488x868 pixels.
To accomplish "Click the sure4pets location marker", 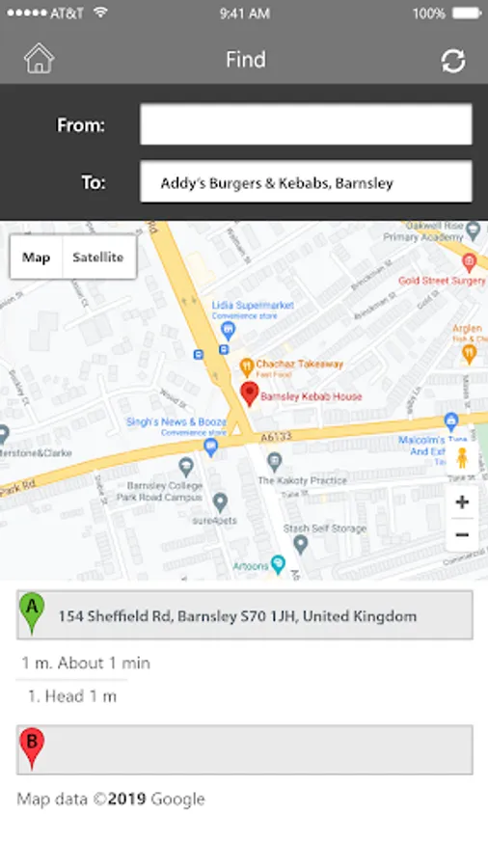I will tap(220, 502).
